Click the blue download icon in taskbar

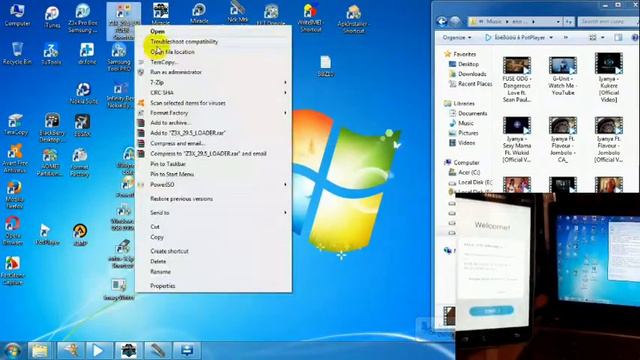tap(187, 350)
